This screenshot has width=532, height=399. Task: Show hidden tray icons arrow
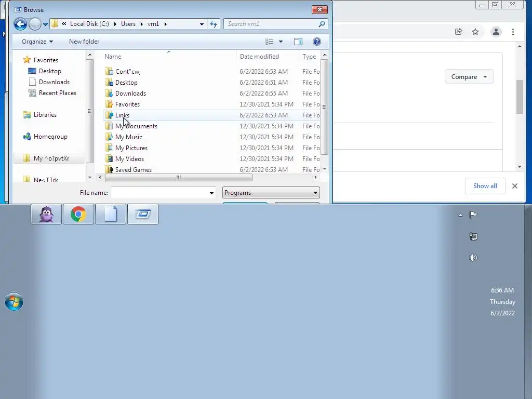pyautogui.click(x=460, y=215)
